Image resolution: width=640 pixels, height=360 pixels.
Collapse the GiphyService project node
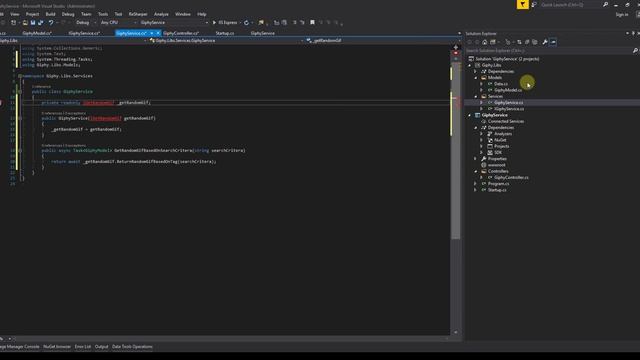(469, 115)
